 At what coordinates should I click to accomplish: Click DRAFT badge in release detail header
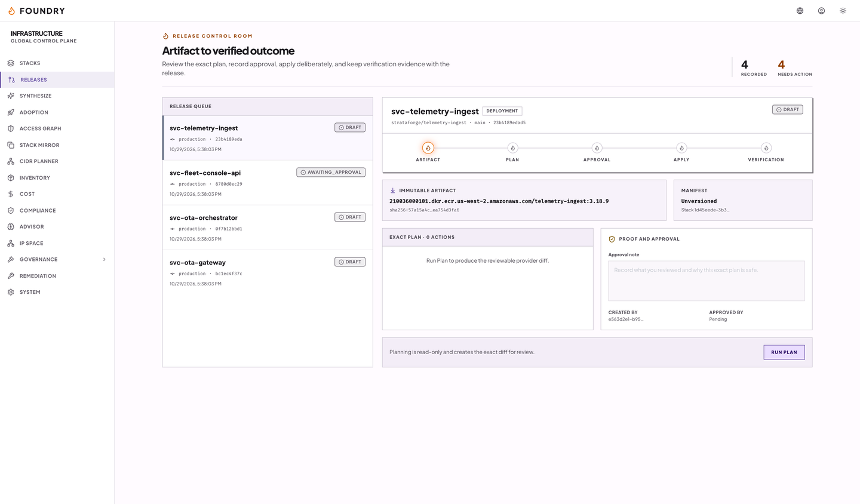(x=788, y=109)
